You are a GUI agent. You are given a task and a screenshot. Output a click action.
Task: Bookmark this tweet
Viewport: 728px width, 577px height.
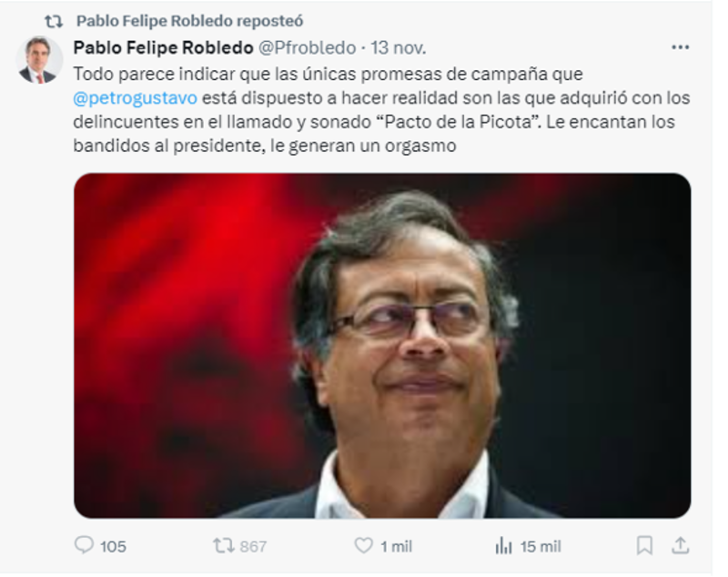pos(644,545)
